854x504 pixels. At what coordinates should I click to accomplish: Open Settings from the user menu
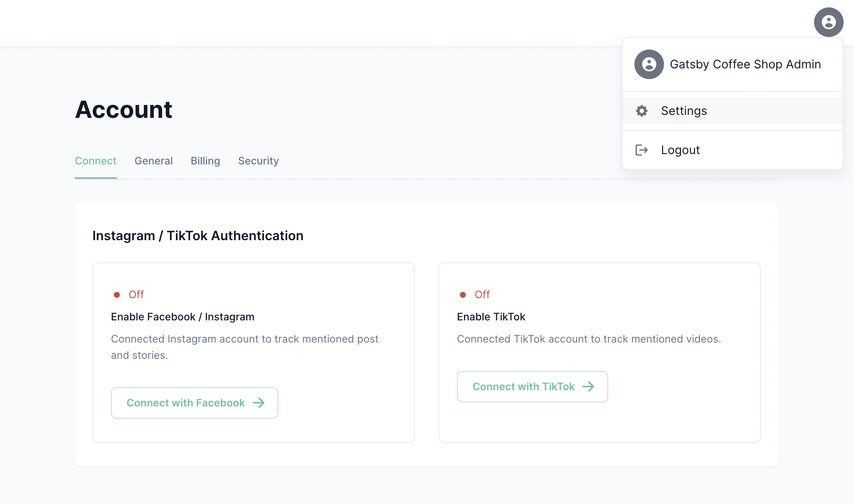pyautogui.click(x=733, y=111)
